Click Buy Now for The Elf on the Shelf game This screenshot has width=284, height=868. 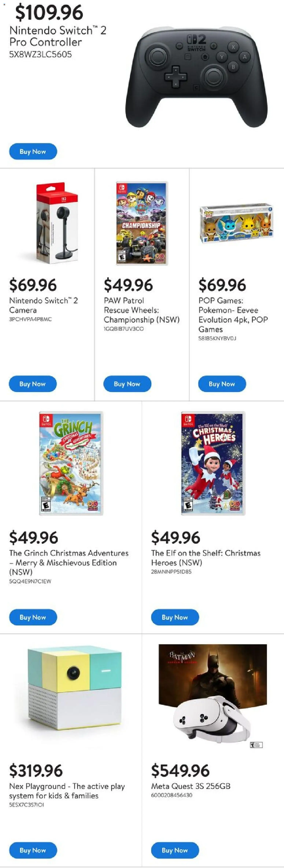(x=175, y=617)
